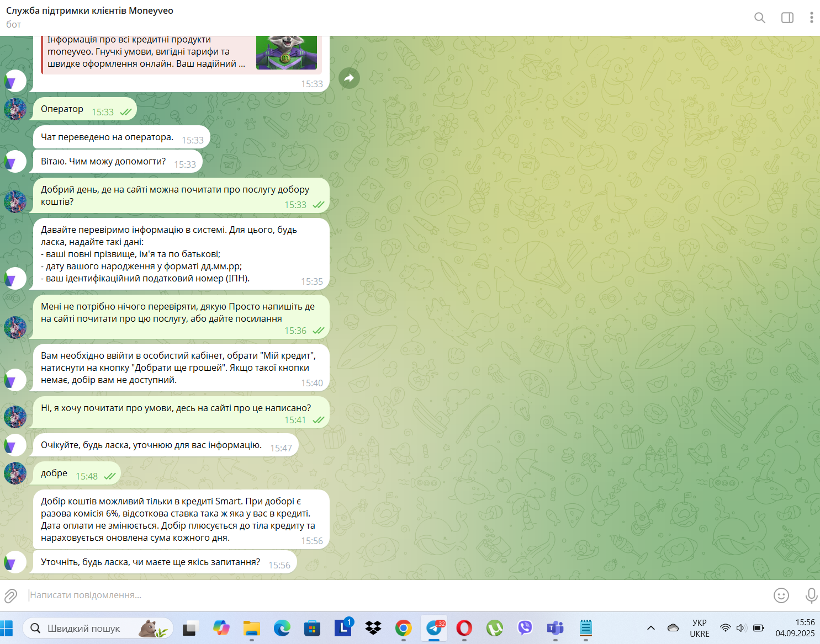Select message 'Ні, я хочу почитати про умови'
820x644 pixels.
(181, 413)
